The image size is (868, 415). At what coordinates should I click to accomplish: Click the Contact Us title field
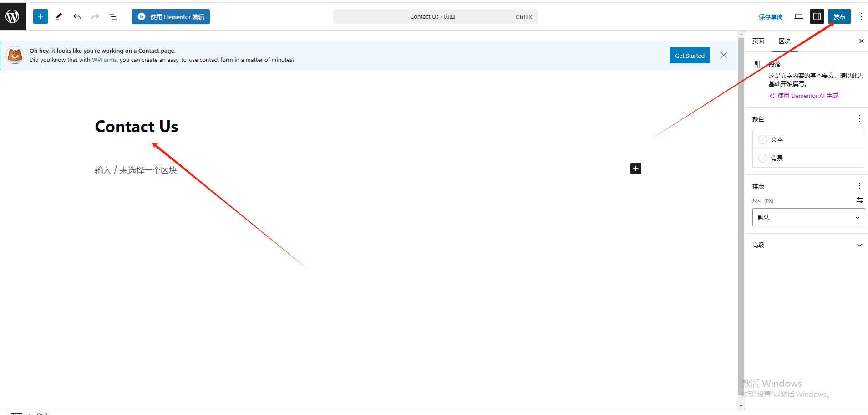pyautogui.click(x=137, y=127)
